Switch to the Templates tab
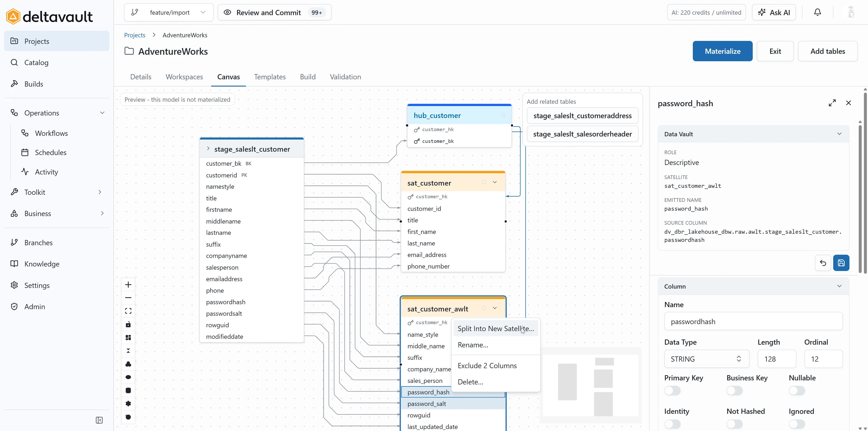Image resolution: width=868 pixels, height=431 pixels. [x=270, y=77]
